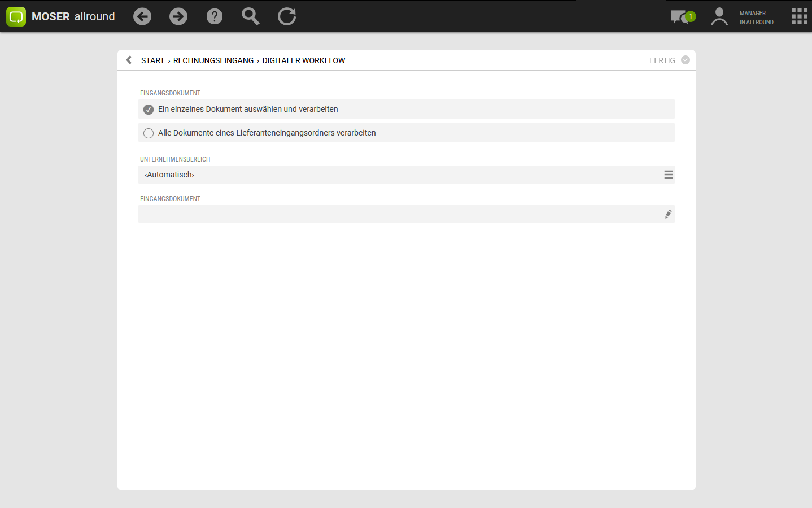Click the pencil icon in Eingangsdokument field
812x508 pixels.
pos(668,214)
